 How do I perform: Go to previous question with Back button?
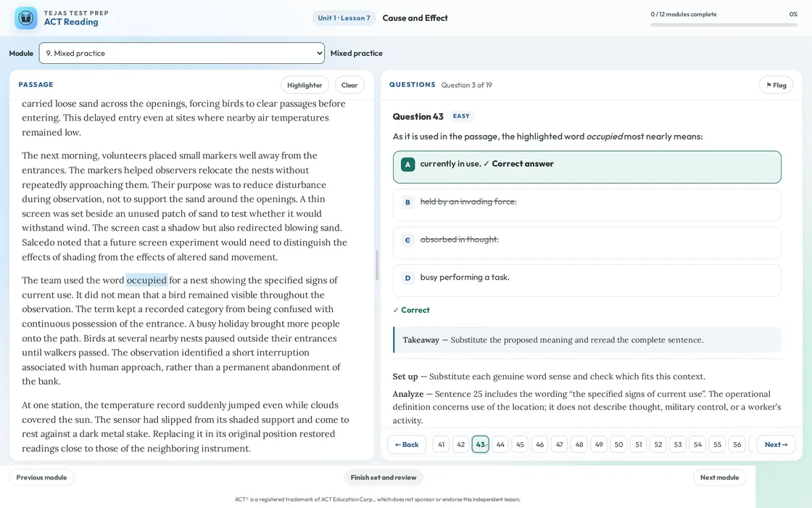tap(407, 445)
